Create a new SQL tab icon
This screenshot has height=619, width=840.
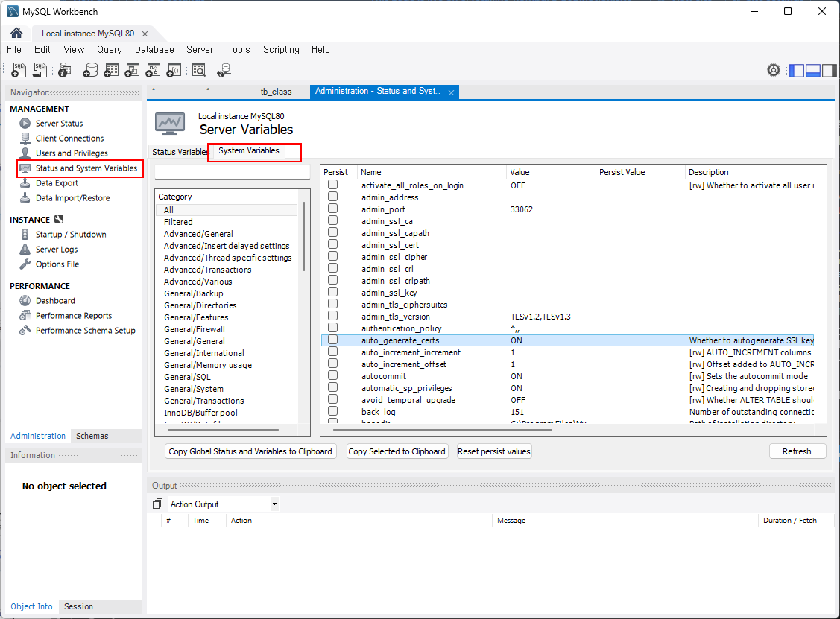(19, 70)
